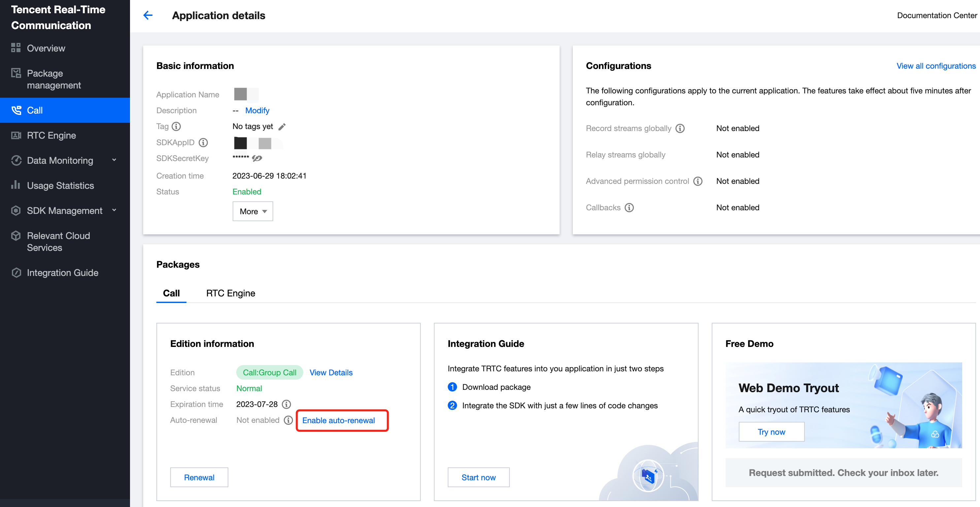
Task: Click info icon next to Expiration time
Action: click(x=286, y=404)
